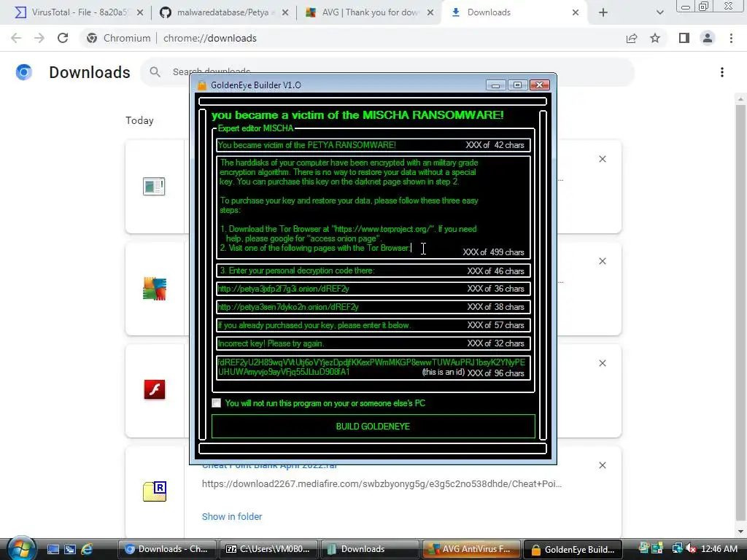747x560 pixels.
Task: Switch to the 7-Zip C:\Users taskbar button
Action: [x=268, y=549]
